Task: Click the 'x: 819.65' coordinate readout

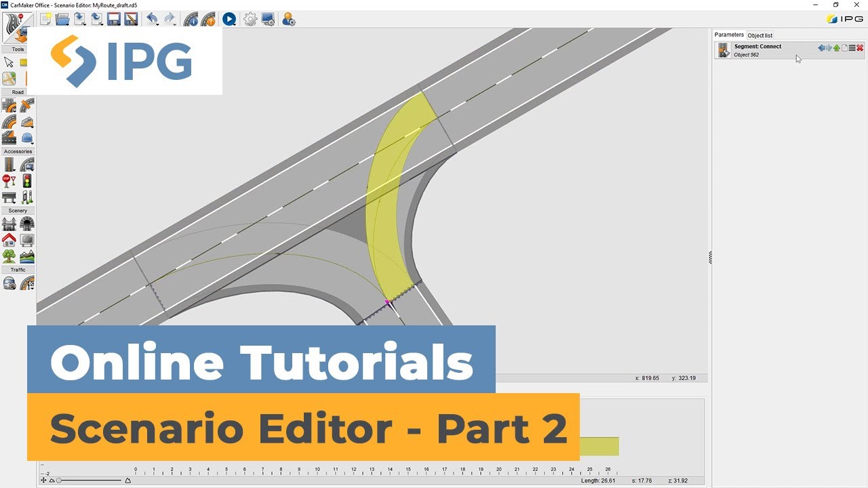Action: click(647, 378)
